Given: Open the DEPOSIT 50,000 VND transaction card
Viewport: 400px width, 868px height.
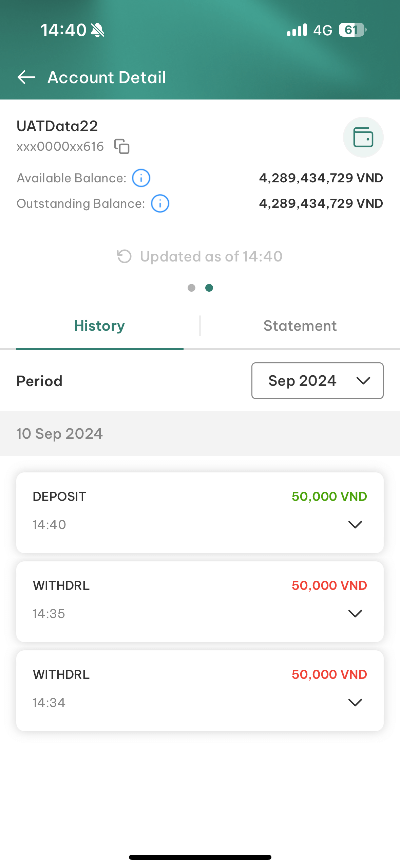Looking at the screenshot, I should tap(200, 512).
